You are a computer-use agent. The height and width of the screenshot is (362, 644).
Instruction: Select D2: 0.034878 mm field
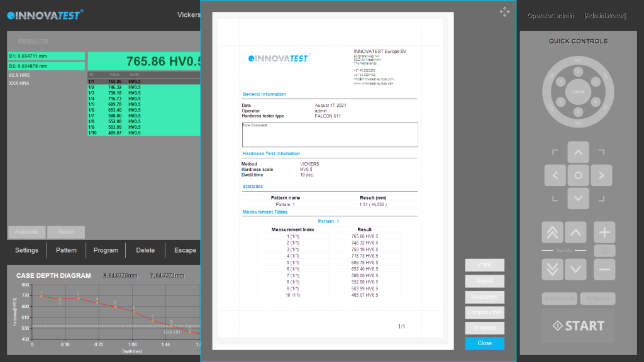coord(47,65)
